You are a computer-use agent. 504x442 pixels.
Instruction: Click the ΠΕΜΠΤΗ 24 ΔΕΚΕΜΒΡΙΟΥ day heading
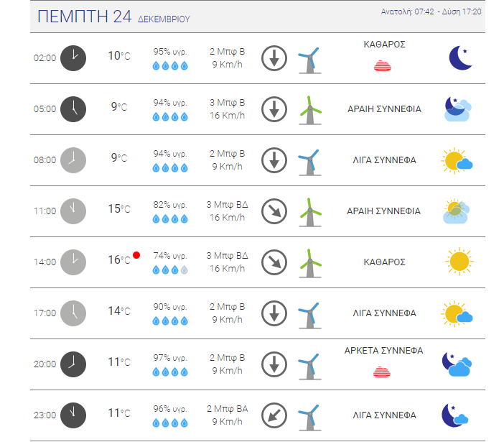(x=113, y=17)
